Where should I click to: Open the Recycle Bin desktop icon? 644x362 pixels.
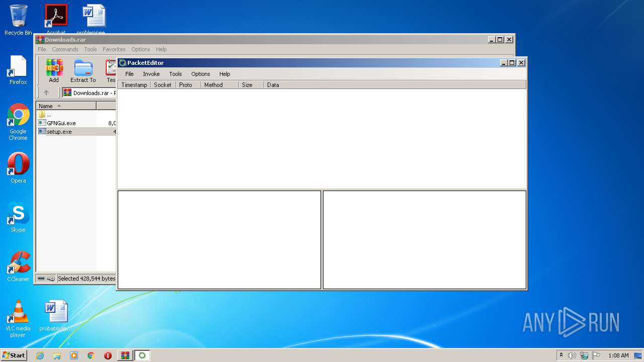pos(18,20)
